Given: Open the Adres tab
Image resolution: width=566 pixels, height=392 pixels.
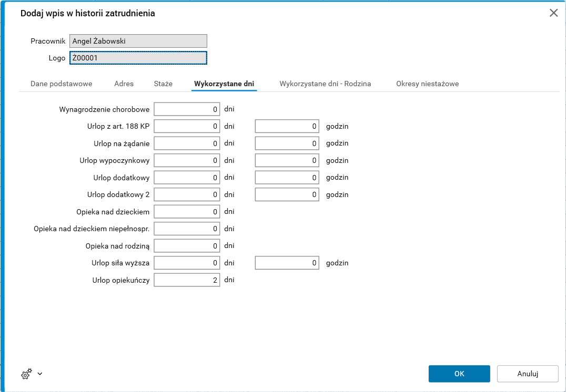Looking at the screenshot, I should pos(124,84).
